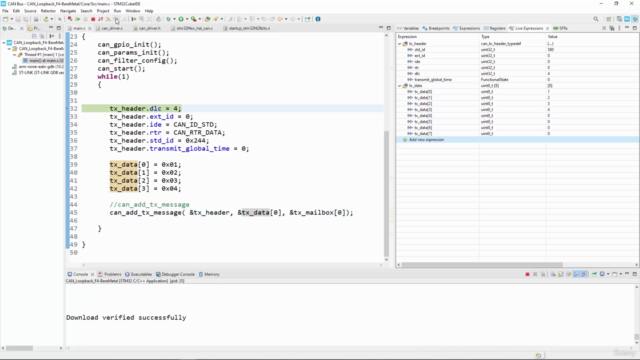The width and height of the screenshot is (640, 360).
Task: Click the Skip All Breakpoints icon
Action: point(60,19)
